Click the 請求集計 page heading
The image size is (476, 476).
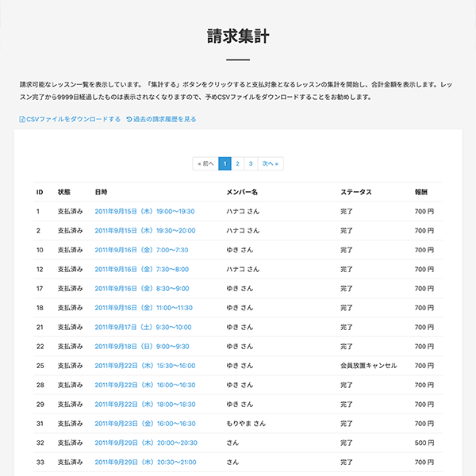238,36
